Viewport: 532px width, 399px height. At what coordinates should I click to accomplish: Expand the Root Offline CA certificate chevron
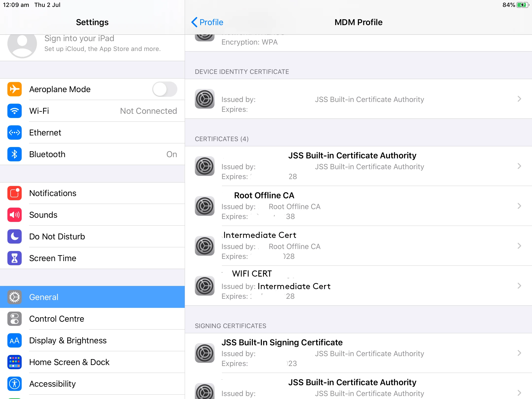pyautogui.click(x=519, y=206)
